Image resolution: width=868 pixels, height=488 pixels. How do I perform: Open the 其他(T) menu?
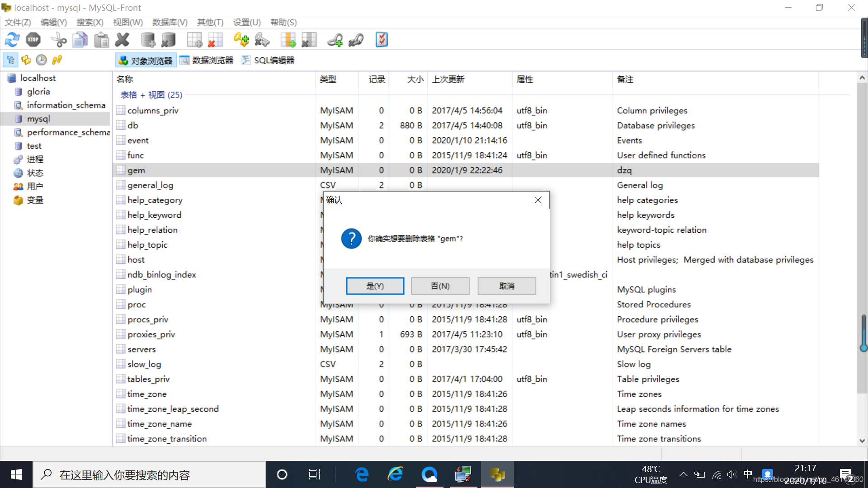coord(210,22)
